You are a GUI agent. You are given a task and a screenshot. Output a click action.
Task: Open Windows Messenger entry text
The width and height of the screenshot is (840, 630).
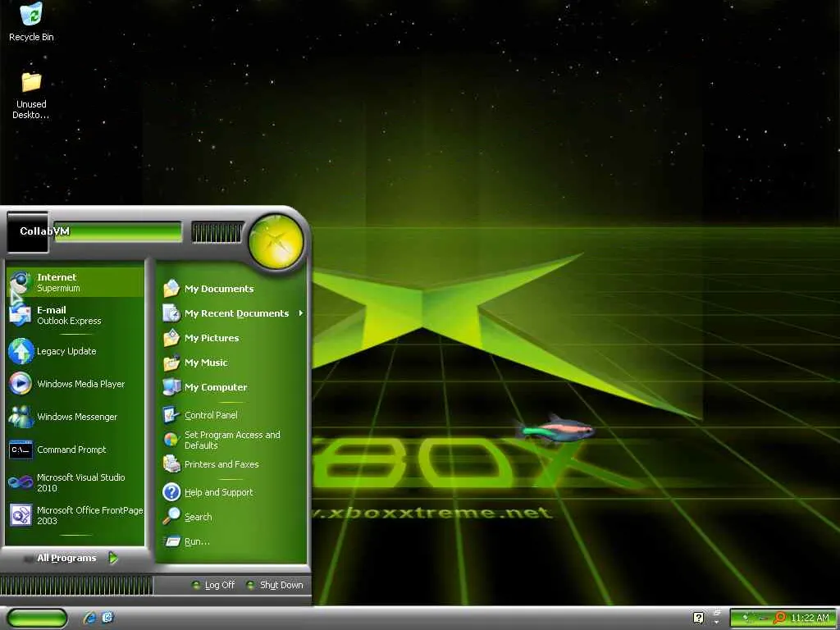click(77, 417)
